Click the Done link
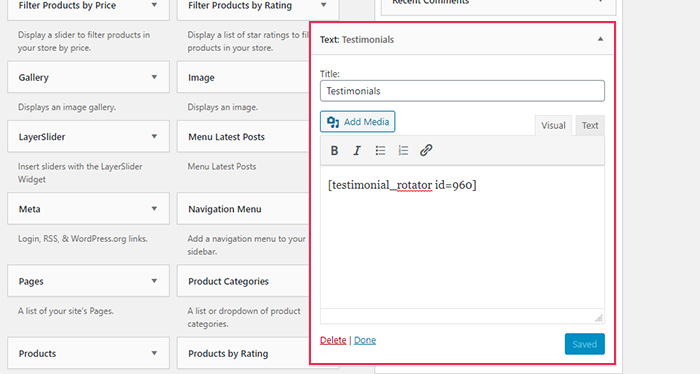This screenshot has width=700, height=374. click(x=365, y=340)
